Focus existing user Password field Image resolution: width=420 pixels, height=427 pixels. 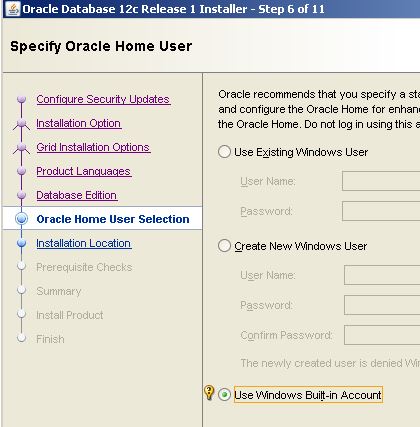tap(381, 211)
